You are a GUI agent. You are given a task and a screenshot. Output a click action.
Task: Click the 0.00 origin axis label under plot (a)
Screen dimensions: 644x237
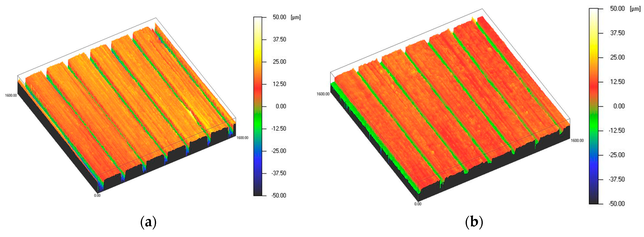click(97, 195)
